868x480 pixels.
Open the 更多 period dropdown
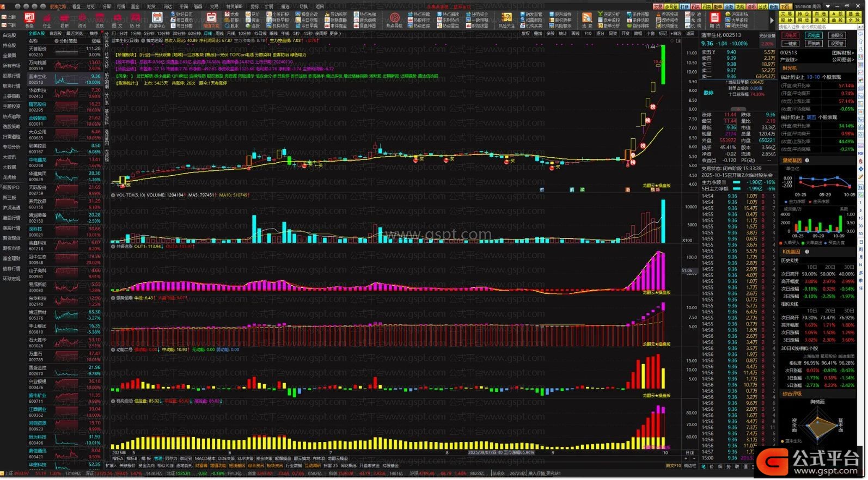[x=335, y=33]
